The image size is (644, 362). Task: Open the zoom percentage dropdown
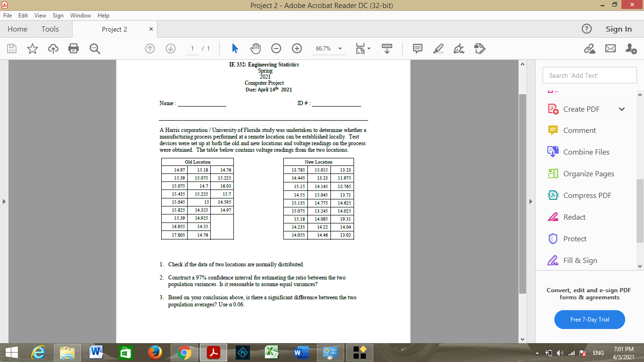[339, 48]
